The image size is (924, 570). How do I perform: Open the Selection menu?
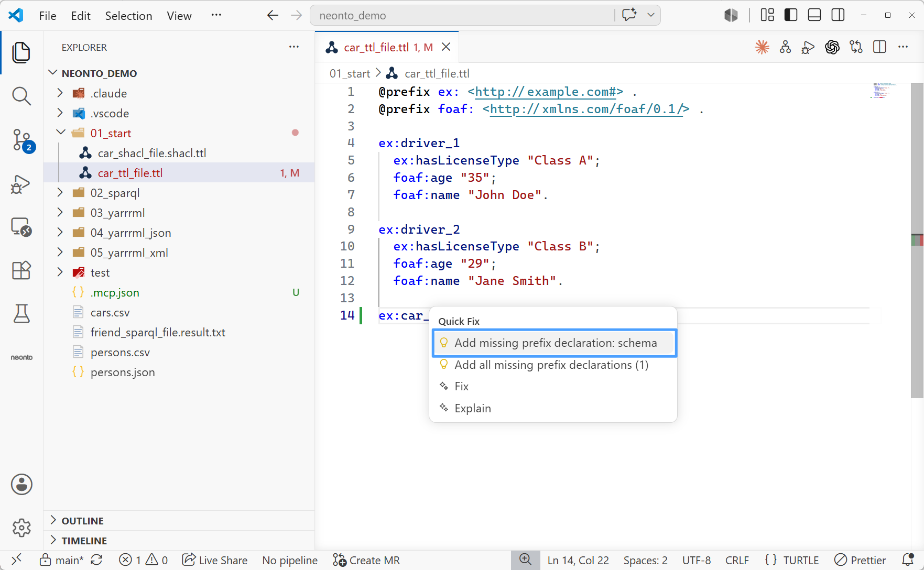click(x=128, y=16)
